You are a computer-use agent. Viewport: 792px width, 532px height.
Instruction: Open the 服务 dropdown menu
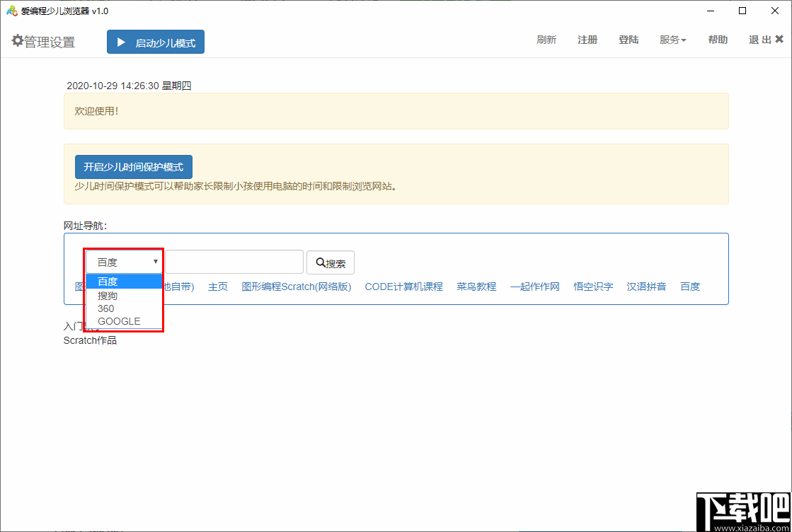tap(673, 40)
